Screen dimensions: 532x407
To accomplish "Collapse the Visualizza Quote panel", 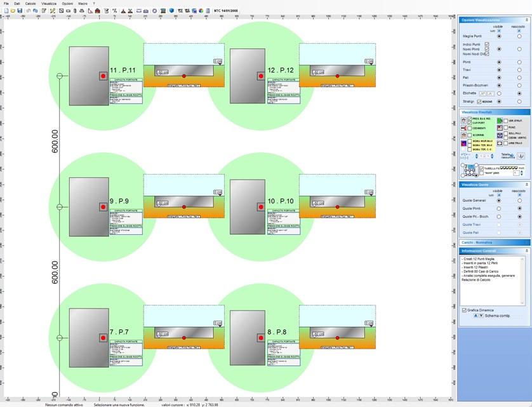I will pos(526,184).
